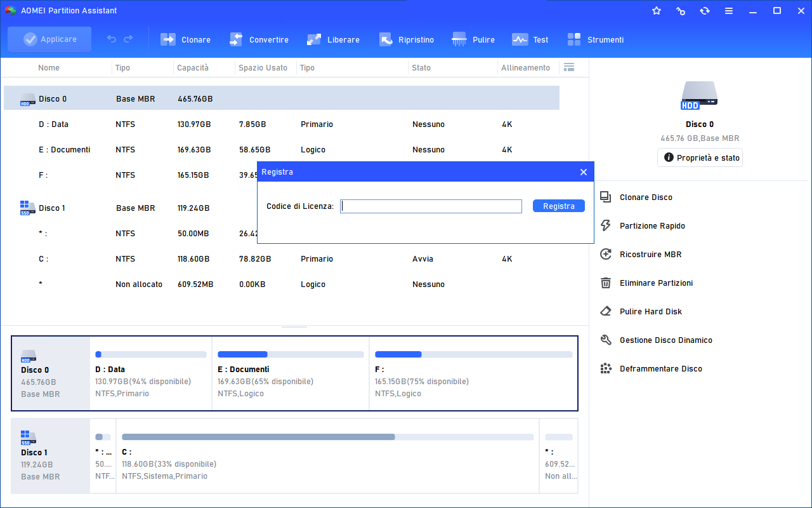Select the C : partition row in list

tap(282, 259)
